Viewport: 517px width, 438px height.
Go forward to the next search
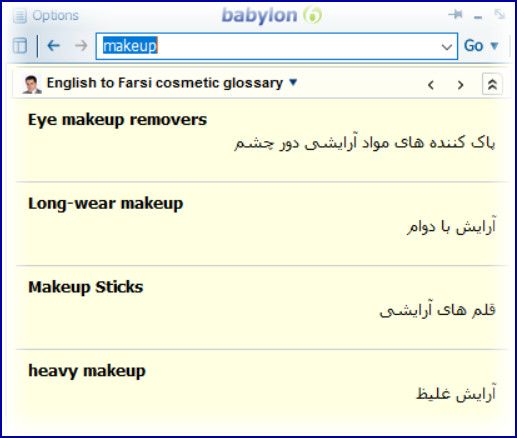pos(81,45)
